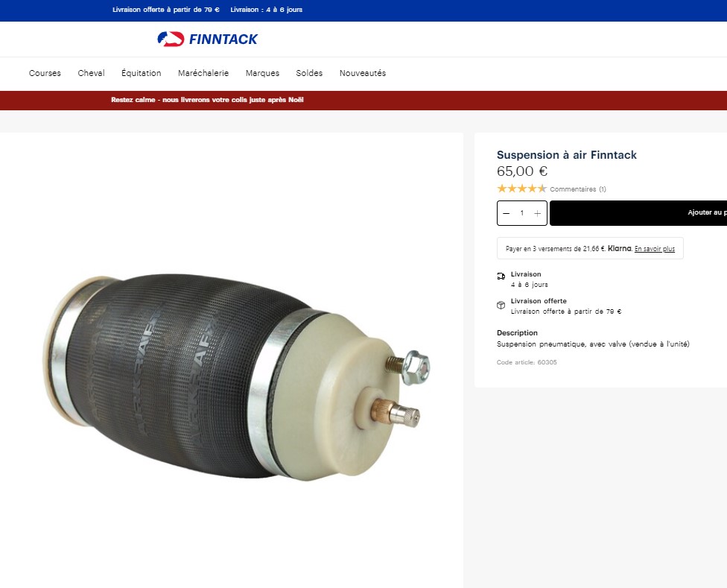Click the quantity input field

pyautogui.click(x=521, y=213)
